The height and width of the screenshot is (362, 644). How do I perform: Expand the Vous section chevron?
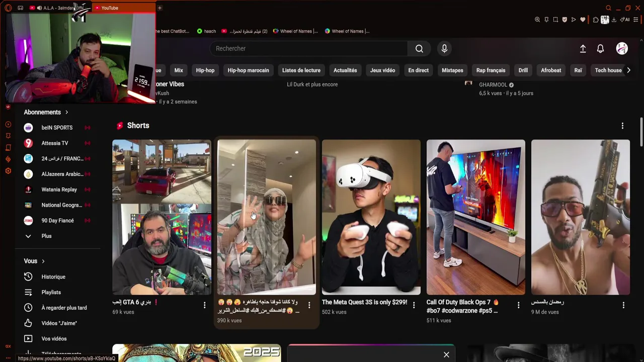click(x=43, y=261)
